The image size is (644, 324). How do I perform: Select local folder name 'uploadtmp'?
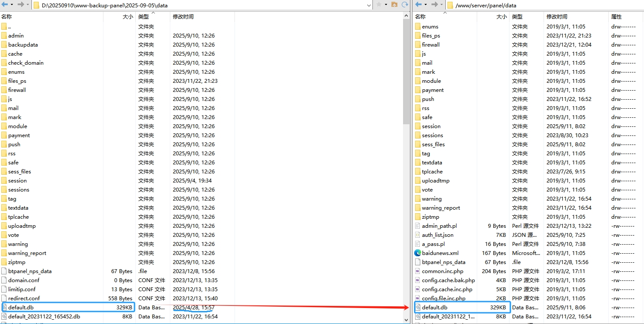(22, 226)
